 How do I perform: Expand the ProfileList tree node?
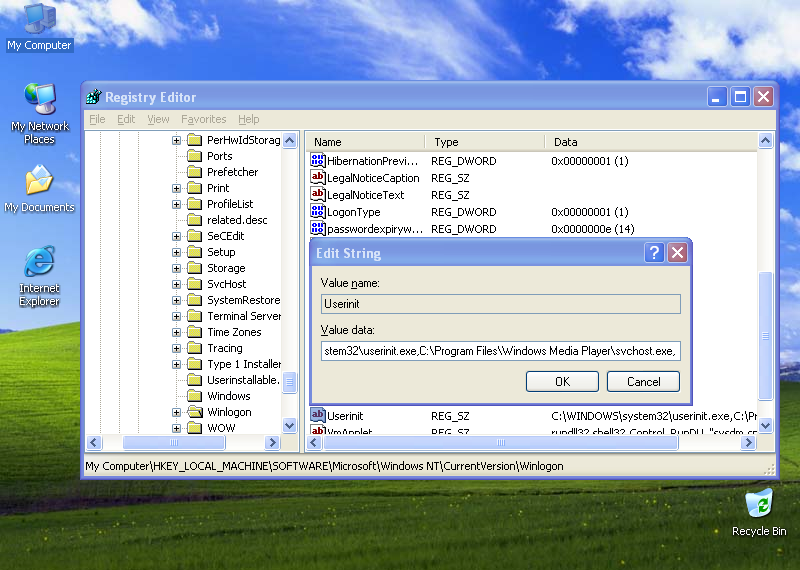[x=176, y=205]
